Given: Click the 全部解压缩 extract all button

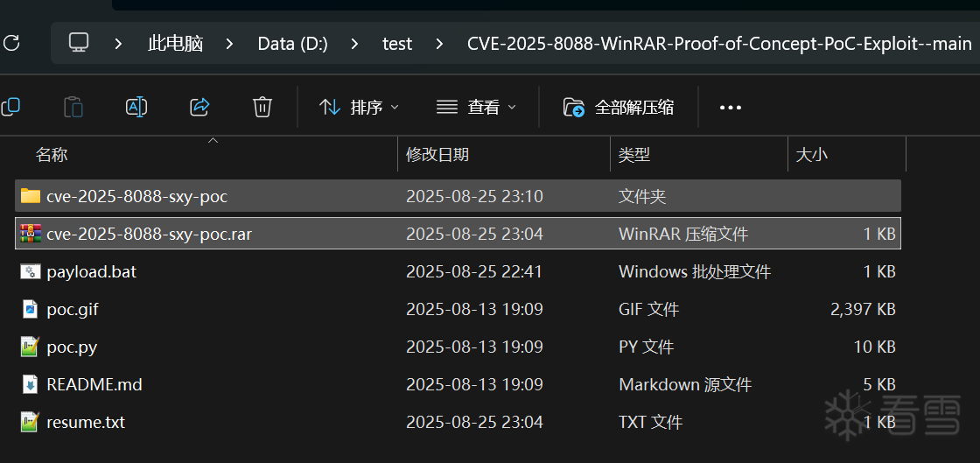Looking at the screenshot, I should tap(619, 108).
